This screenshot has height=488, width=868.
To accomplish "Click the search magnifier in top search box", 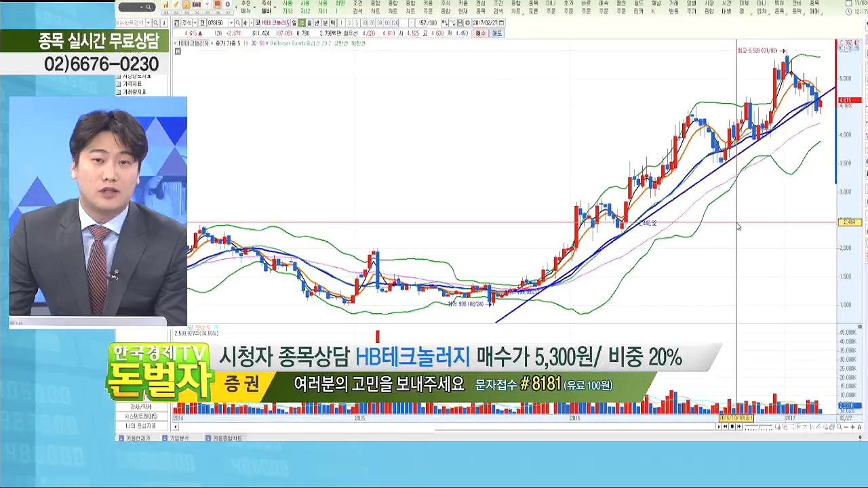I will click(148, 7).
